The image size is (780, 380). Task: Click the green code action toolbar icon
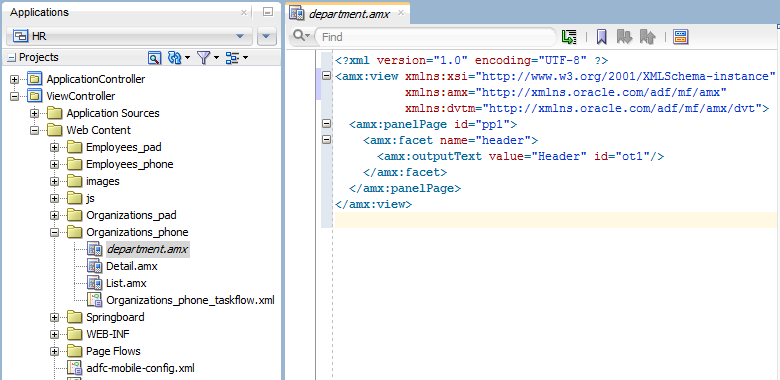point(569,37)
